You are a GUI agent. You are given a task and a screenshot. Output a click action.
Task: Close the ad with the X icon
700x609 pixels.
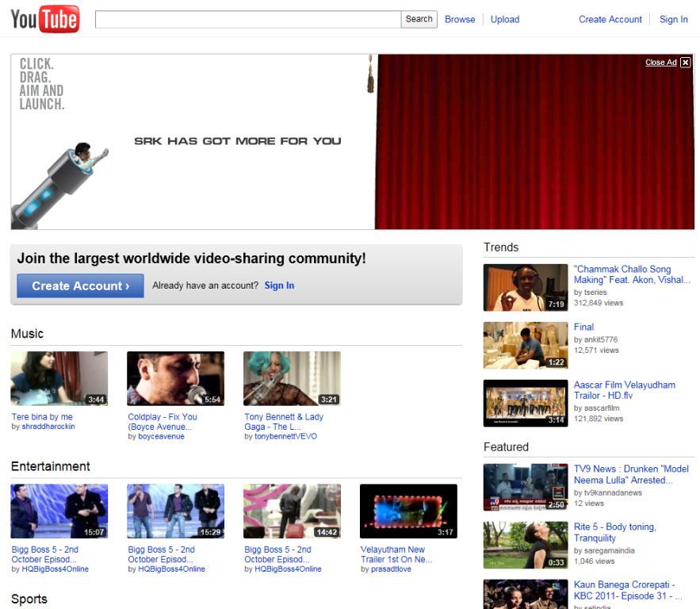[685, 62]
